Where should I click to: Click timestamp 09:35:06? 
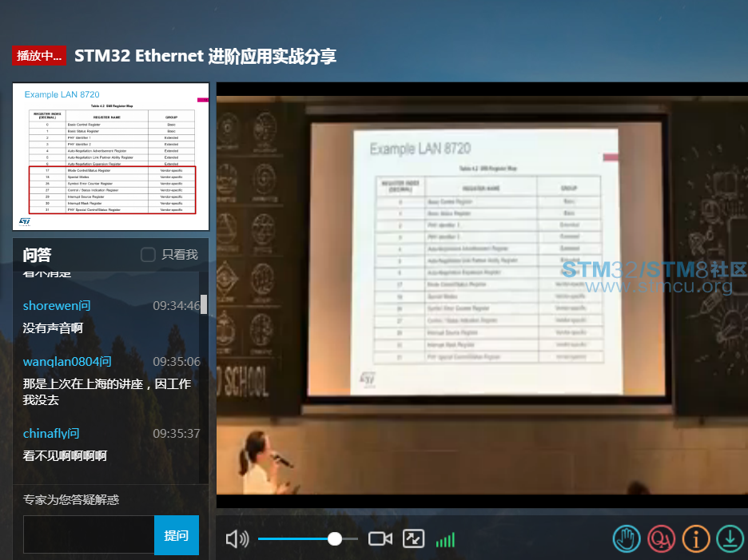click(177, 362)
